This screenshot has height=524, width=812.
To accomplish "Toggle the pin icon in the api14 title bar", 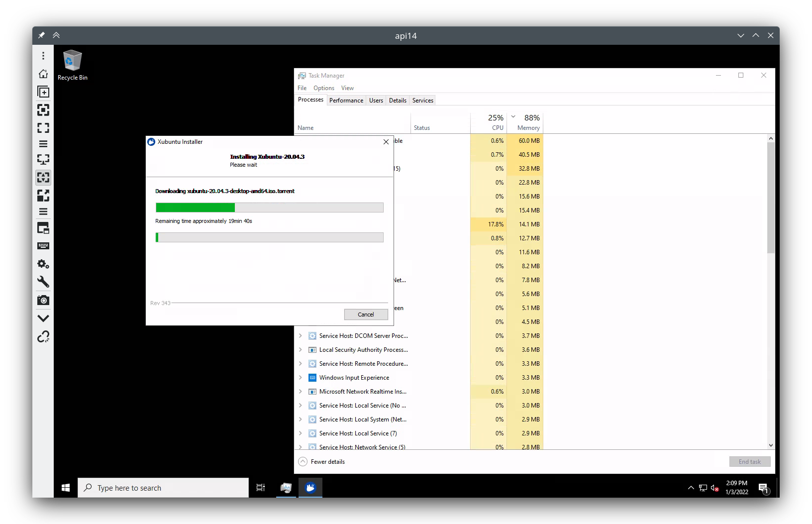I will pos(42,35).
